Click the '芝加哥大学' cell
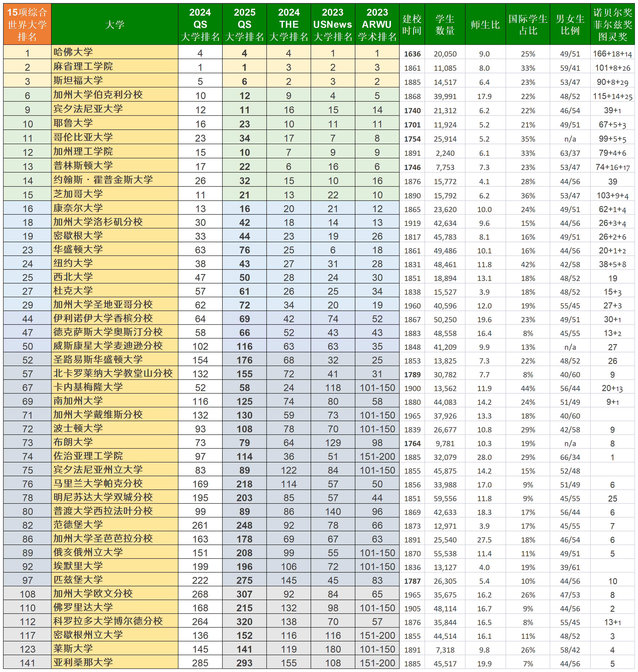This screenshot has width=638, height=672. pos(115,194)
